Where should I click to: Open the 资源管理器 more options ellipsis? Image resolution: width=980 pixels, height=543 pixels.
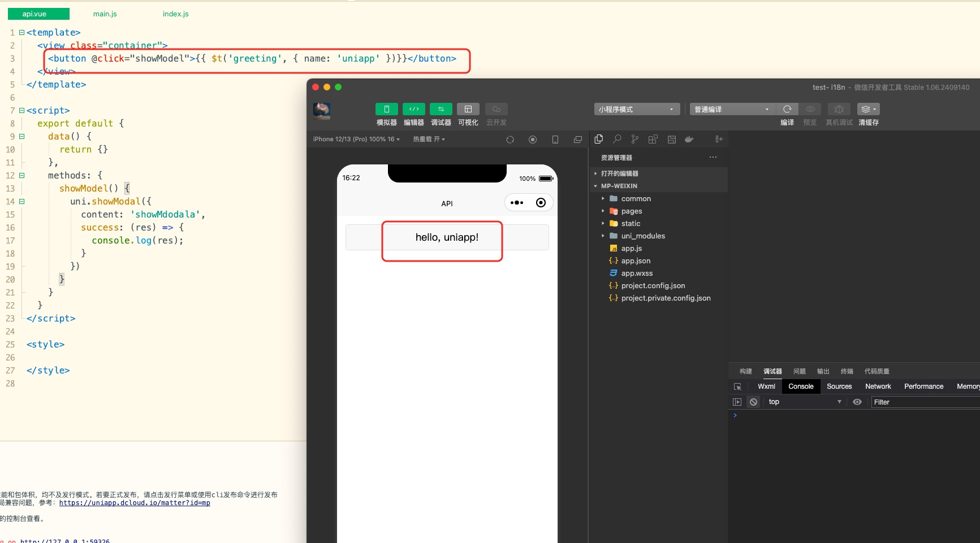[713, 157]
